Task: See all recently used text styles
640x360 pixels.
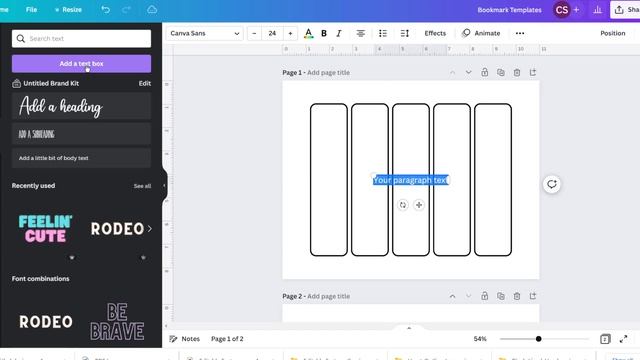Action: (142, 186)
